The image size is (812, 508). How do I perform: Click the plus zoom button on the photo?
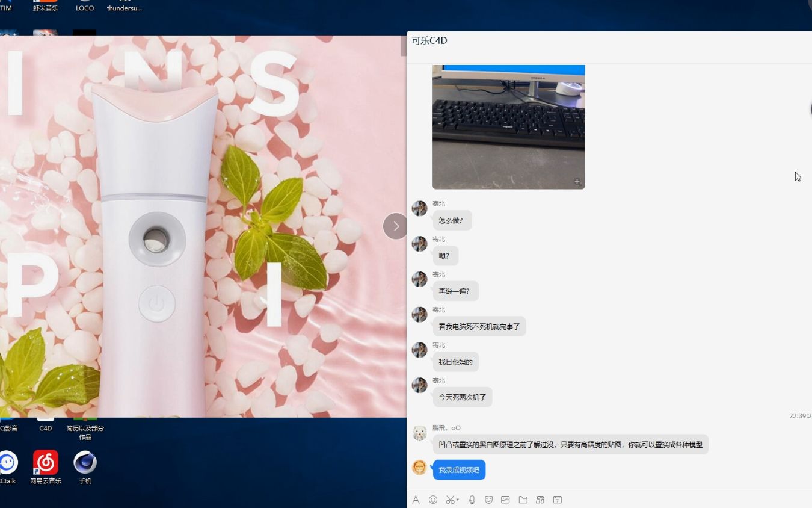click(x=576, y=181)
